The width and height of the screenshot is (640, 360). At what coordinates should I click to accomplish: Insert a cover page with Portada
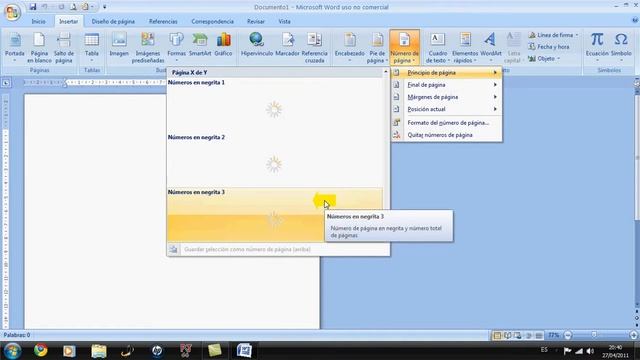coord(15,48)
